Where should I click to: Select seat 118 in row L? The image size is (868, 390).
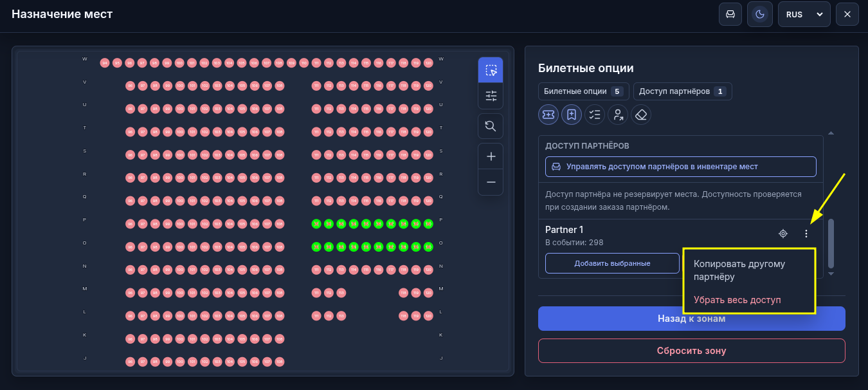(x=403, y=316)
